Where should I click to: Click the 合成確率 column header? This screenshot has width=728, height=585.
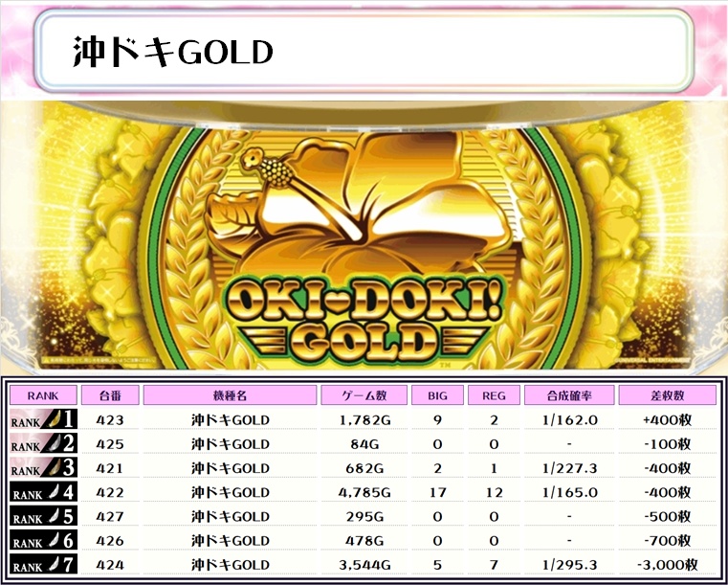pos(569,395)
